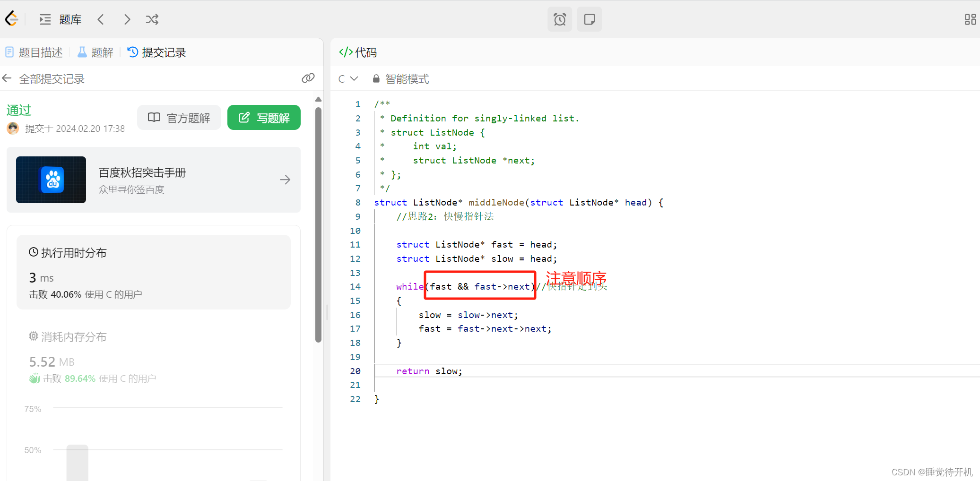Switch to 题目描述 tab
Viewport: 980px width, 481px height.
[x=34, y=52]
